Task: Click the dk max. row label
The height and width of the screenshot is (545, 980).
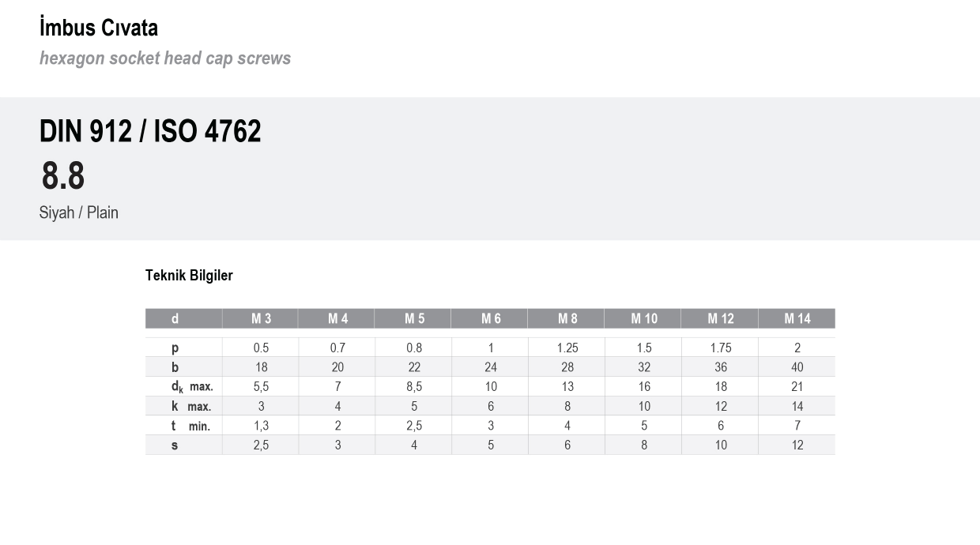Action: click(192, 387)
